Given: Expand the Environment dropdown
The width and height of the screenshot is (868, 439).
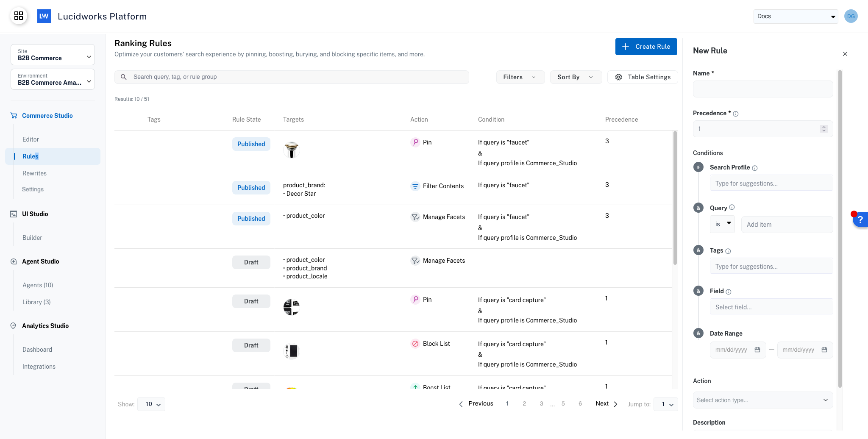Looking at the screenshot, I should [53, 79].
